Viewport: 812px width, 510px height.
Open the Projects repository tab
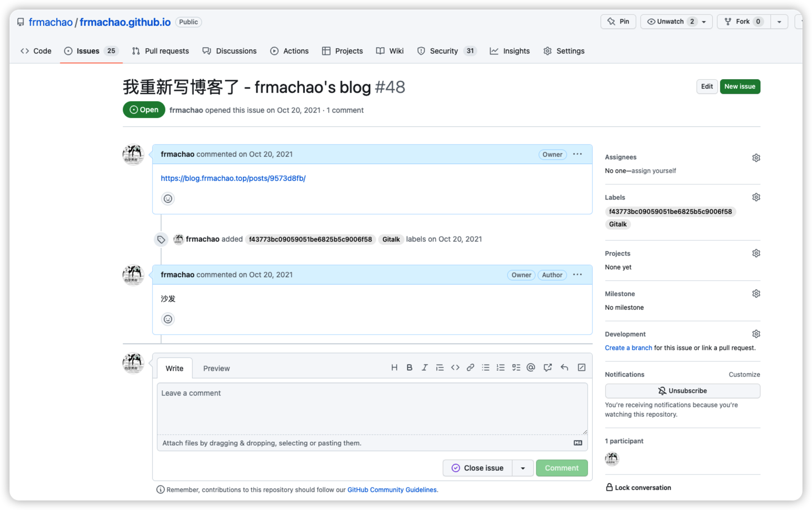[342, 51]
